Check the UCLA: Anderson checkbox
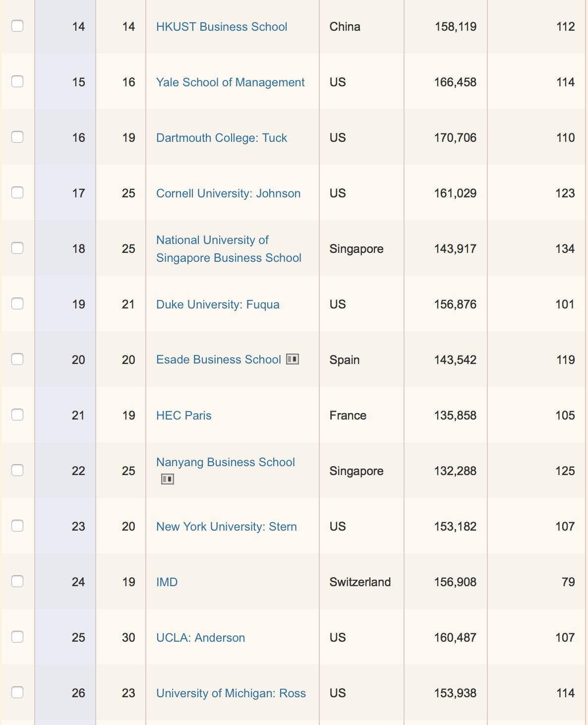This screenshot has height=725, width=588. click(x=17, y=637)
